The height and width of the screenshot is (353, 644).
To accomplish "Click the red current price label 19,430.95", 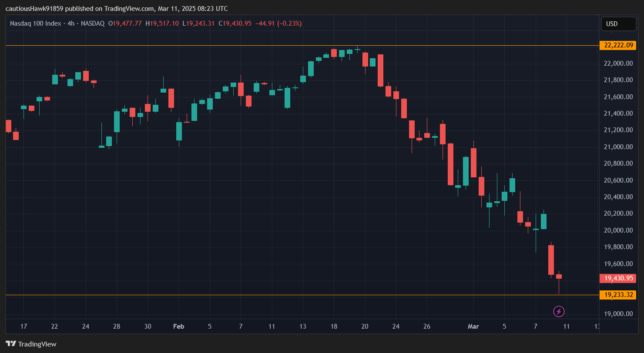I will pyautogui.click(x=618, y=278).
